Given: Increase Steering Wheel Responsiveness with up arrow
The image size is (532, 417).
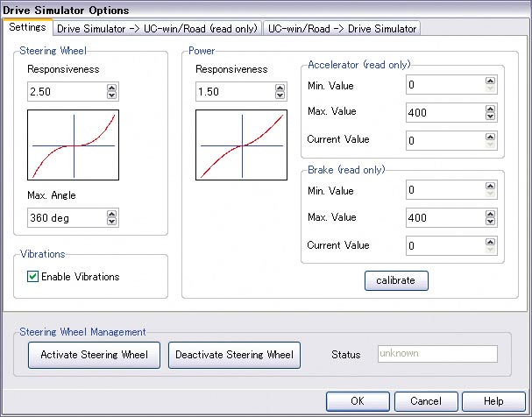Looking at the screenshot, I should [x=111, y=88].
